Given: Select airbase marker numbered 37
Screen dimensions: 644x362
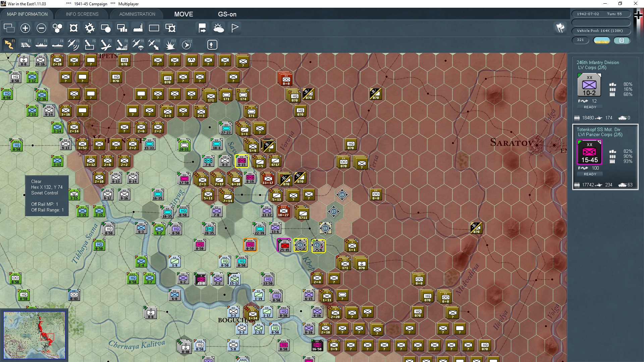Looking at the screenshot, I should click(333, 212).
